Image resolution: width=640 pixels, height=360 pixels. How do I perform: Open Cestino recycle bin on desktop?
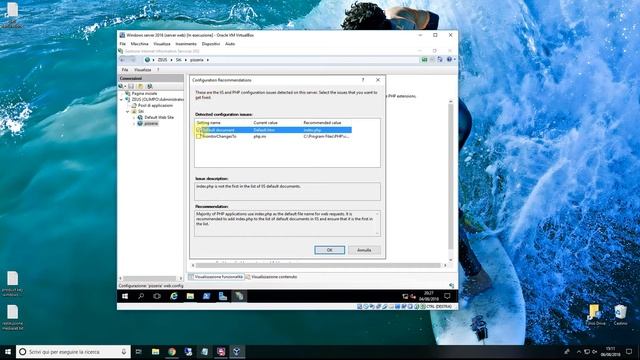pos(620,315)
